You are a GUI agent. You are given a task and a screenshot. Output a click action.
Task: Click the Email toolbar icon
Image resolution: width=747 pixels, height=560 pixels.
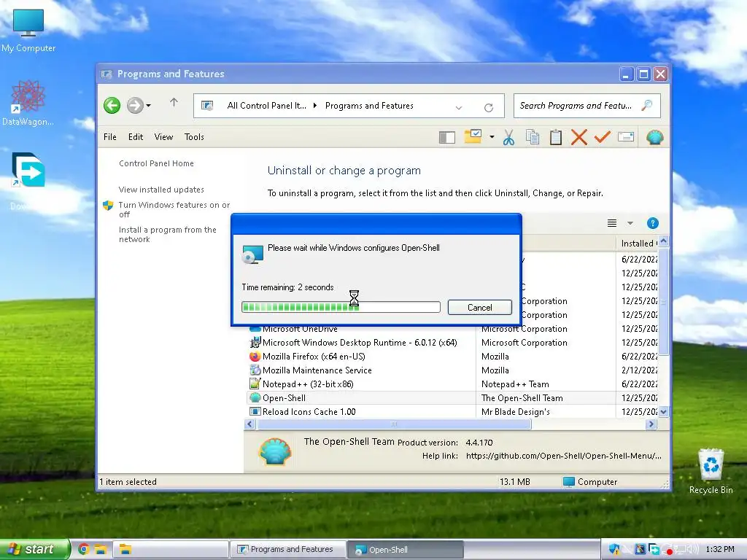[x=625, y=137]
